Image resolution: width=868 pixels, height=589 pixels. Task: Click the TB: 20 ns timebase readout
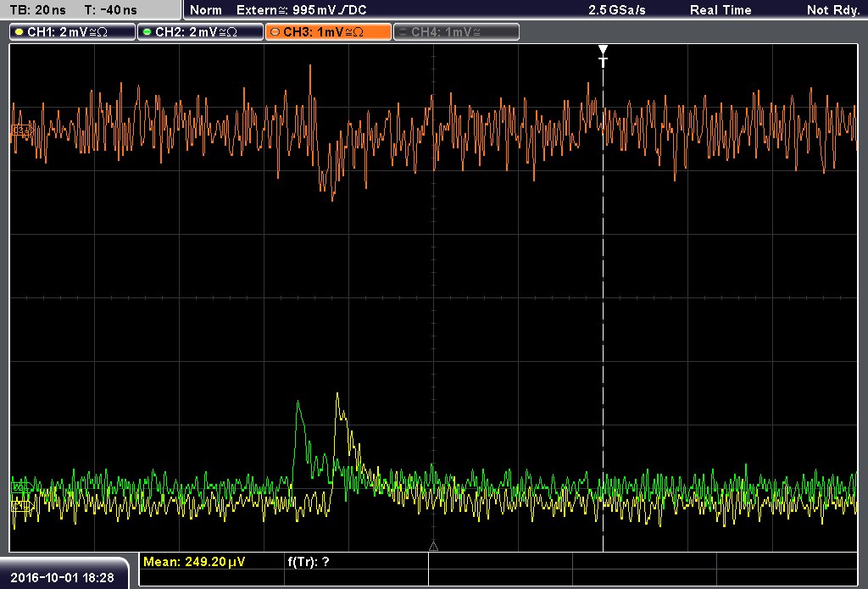click(37, 10)
